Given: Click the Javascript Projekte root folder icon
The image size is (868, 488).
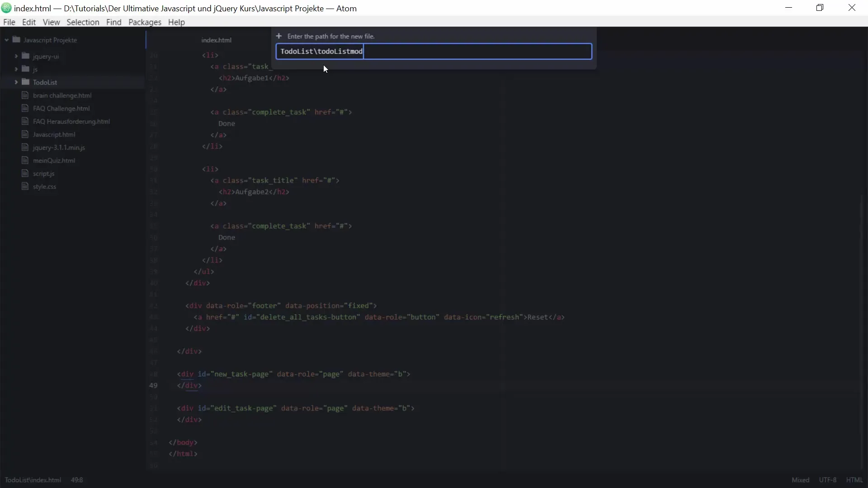Looking at the screenshot, I should coord(17,40).
